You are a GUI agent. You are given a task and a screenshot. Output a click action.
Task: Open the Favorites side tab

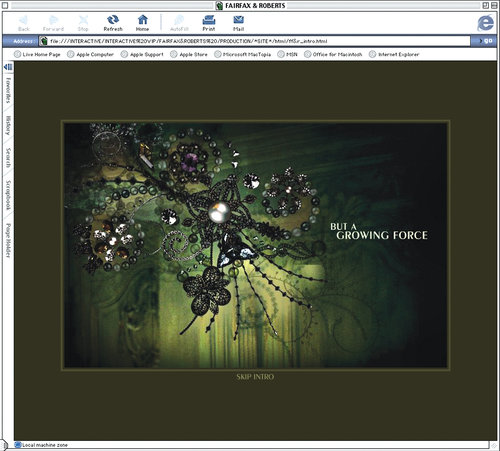8,90
